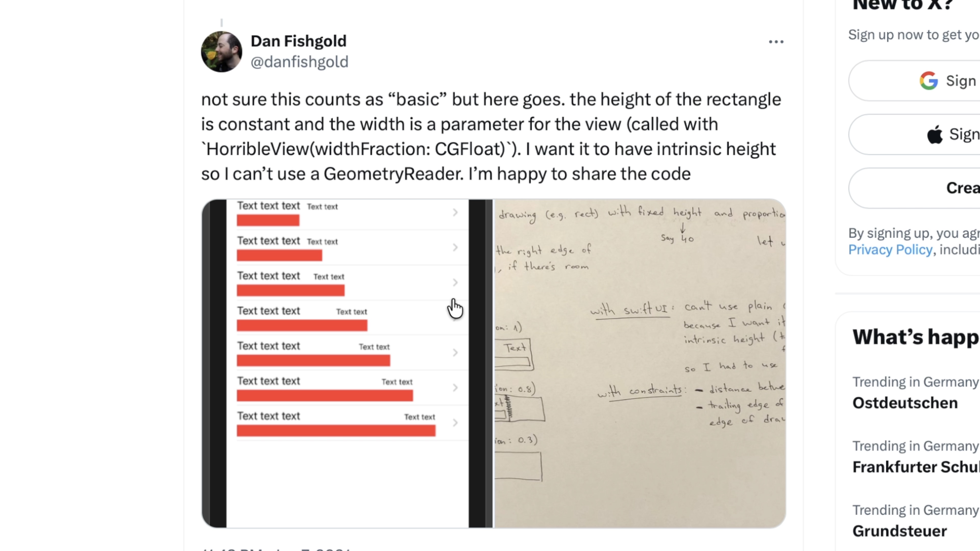980x551 pixels.
Task: Click the second row's chevron arrow
Action: [x=455, y=247]
